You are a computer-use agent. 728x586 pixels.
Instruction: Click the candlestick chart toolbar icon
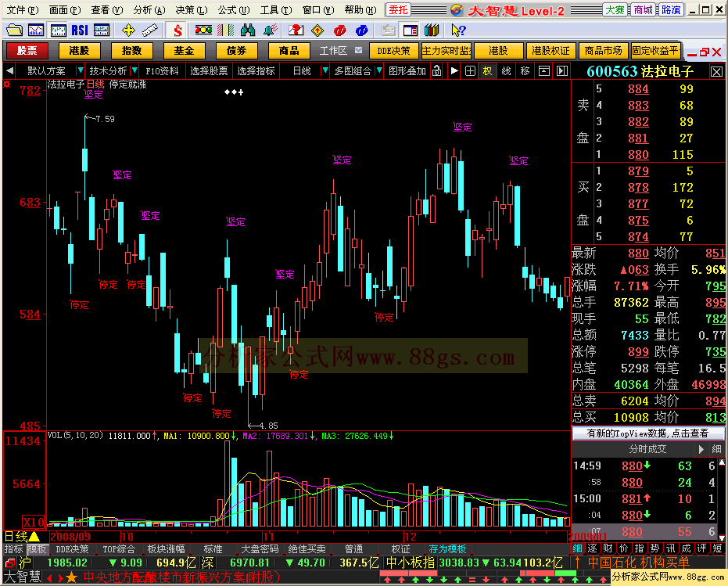[x=58, y=31]
